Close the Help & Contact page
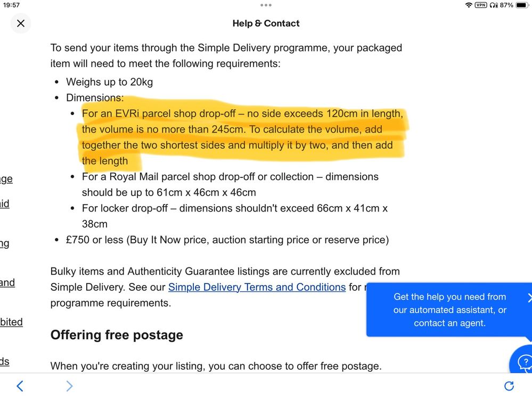The image size is (532, 399). pos(21,23)
